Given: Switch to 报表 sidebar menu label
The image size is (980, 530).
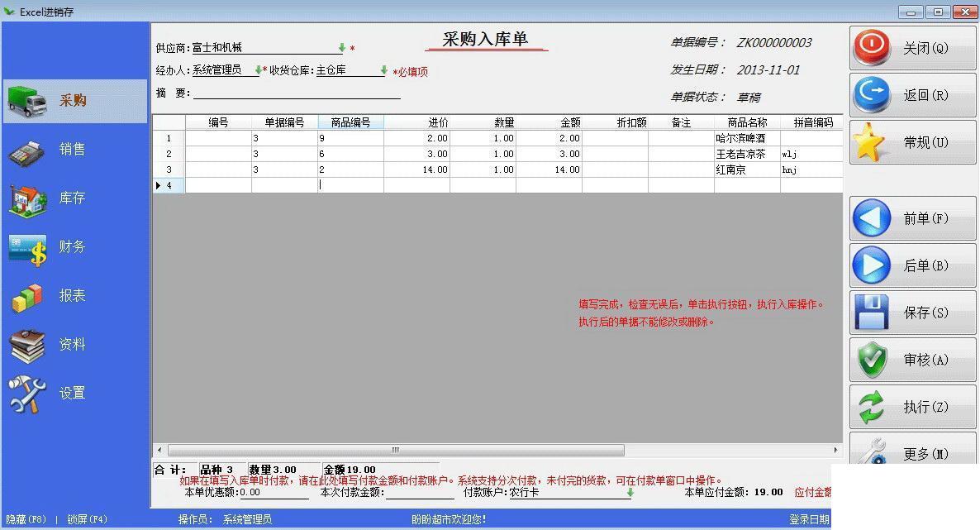Looking at the screenshot, I should pos(73,295).
